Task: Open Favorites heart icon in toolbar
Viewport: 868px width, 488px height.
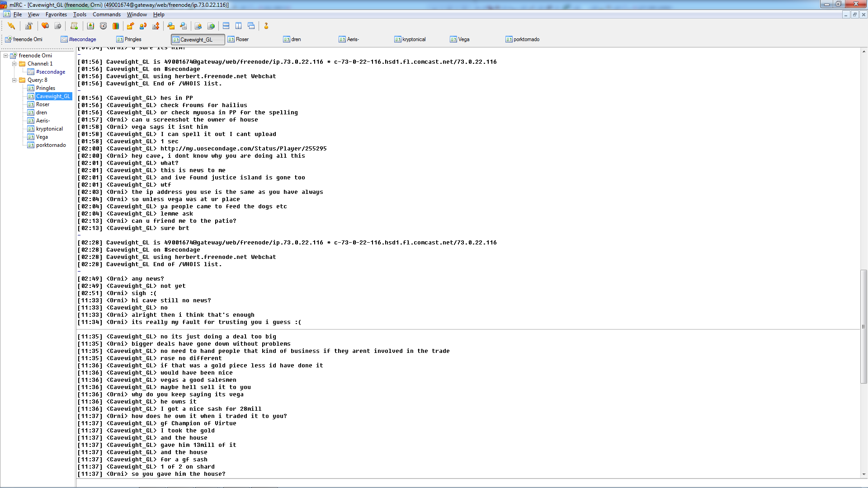Action: (x=45, y=26)
